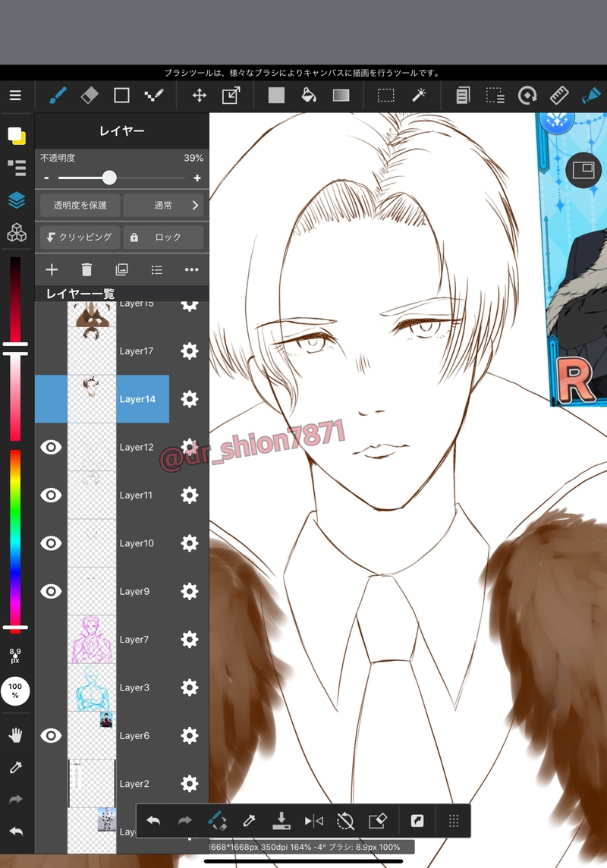The width and height of the screenshot is (607, 868).
Task: Delete layer with trash icon
Action: click(86, 269)
